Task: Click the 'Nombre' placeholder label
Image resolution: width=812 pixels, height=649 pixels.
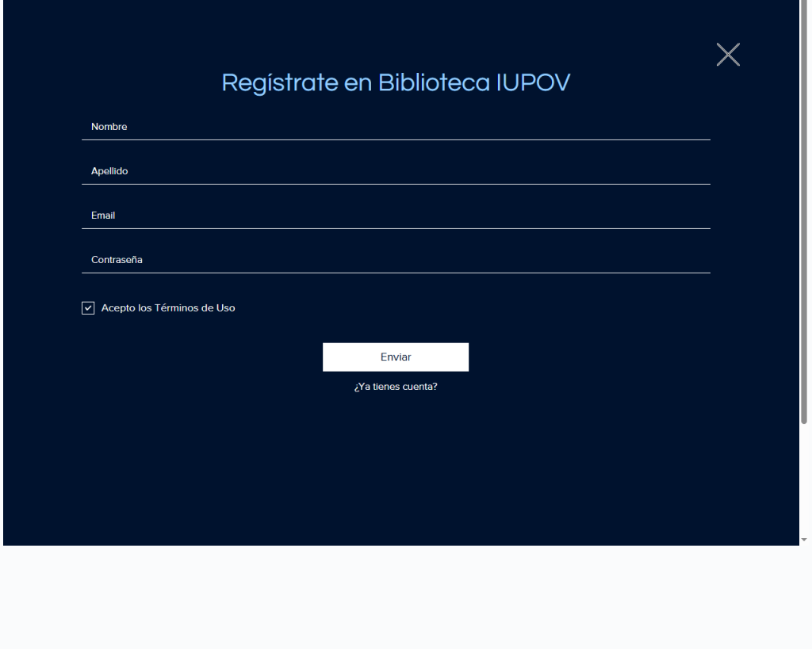Action: [109, 127]
